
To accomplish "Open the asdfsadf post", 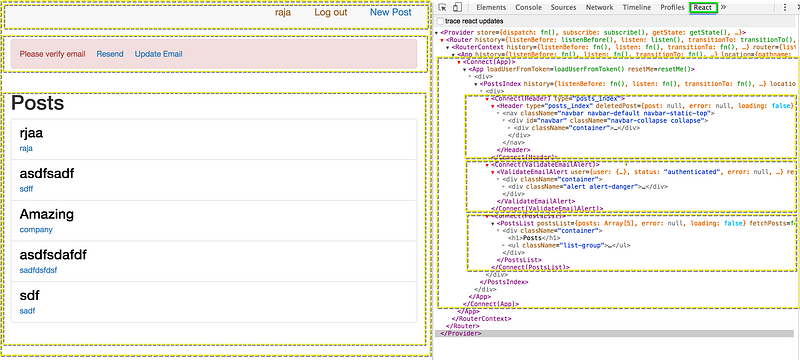I will [x=47, y=174].
